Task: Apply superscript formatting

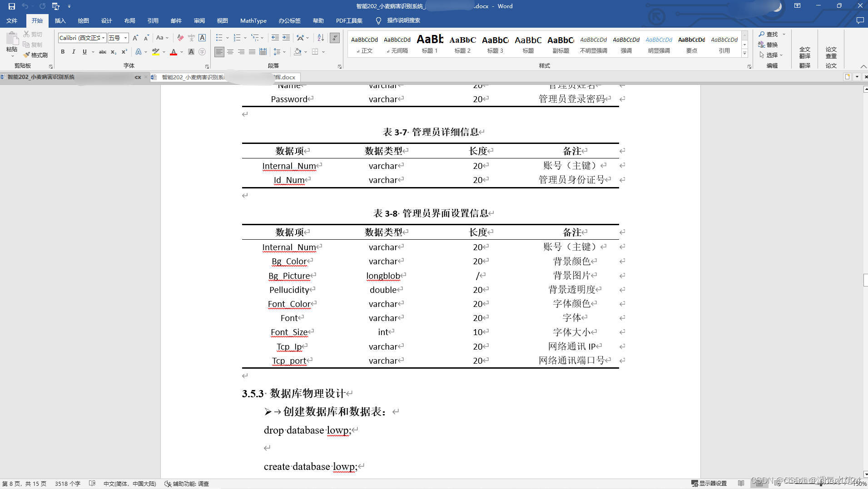Action: 124,52
